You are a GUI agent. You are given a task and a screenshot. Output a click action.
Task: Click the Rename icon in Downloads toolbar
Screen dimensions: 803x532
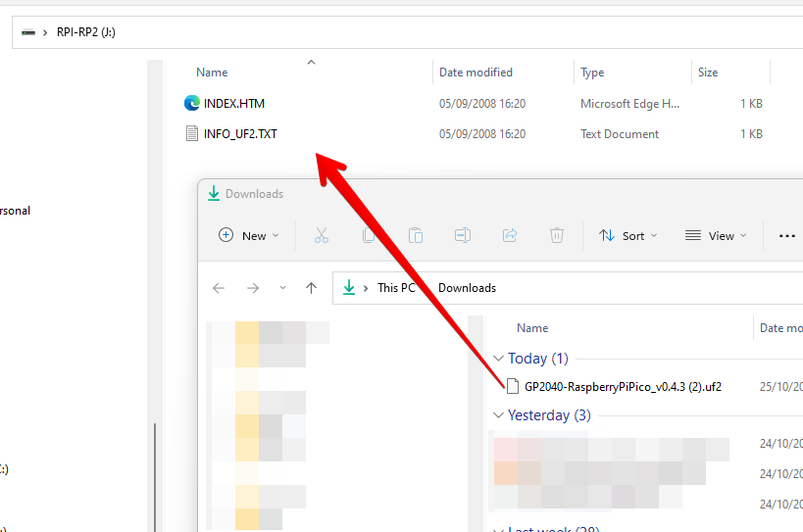(x=463, y=235)
